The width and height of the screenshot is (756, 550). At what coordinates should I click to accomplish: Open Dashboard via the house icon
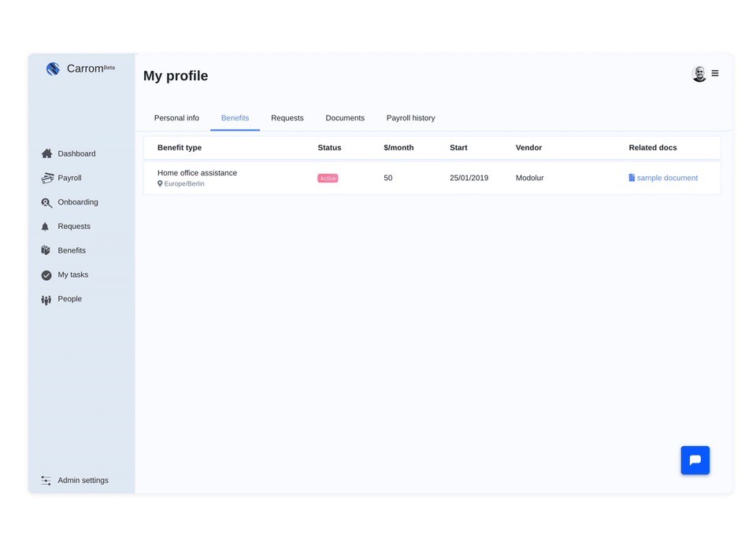pyautogui.click(x=46, y=153)
